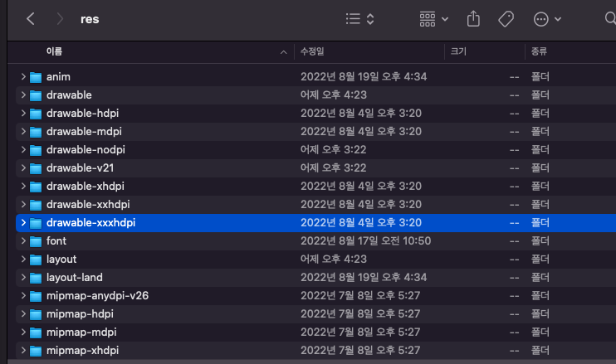The width and height of the screenshot is (616, 364).
Task: Select the mipmap-anydpi-v26 folder name
Action: pyautogui.click(x=97, y=296)
